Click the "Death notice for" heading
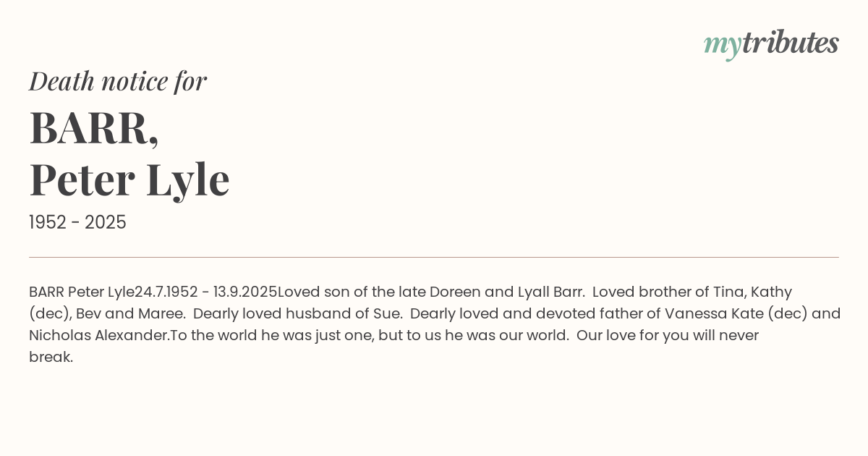 pos(118,81)
